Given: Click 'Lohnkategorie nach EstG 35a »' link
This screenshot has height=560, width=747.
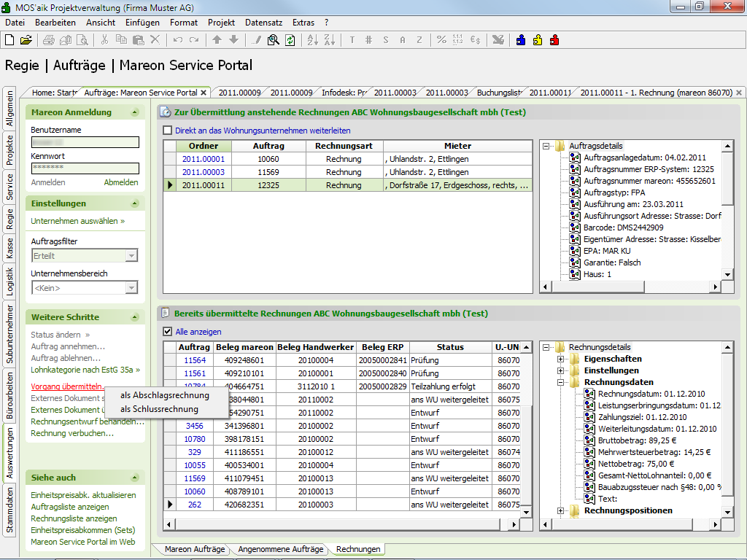Looking at the screenshot, I should (x=85, y=370).
